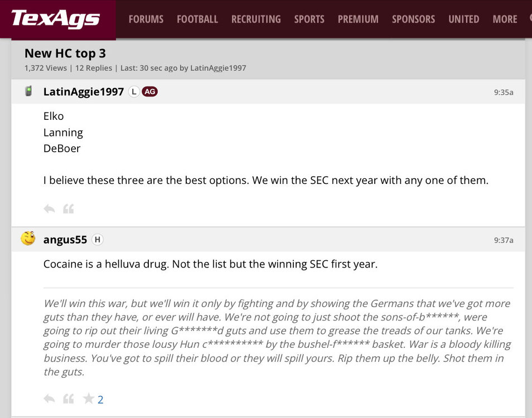Click the mobile phone icon beside LatinAggie1997
This screenshot has width=532, height=418.
point(28,91)
